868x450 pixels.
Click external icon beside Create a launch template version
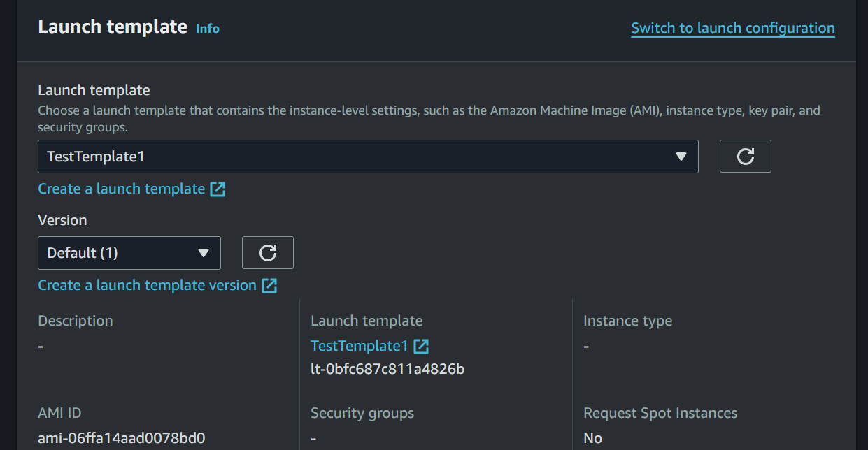tap(269, 286)
